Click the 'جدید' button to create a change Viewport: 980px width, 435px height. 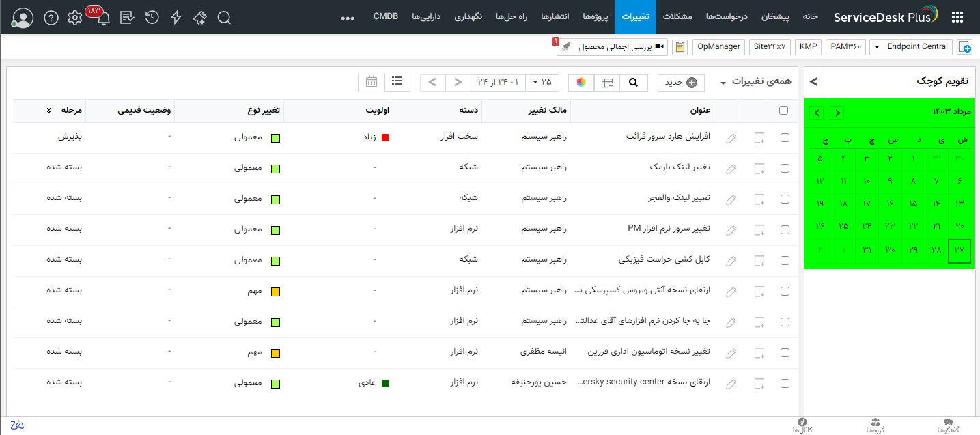pos(680,81)
